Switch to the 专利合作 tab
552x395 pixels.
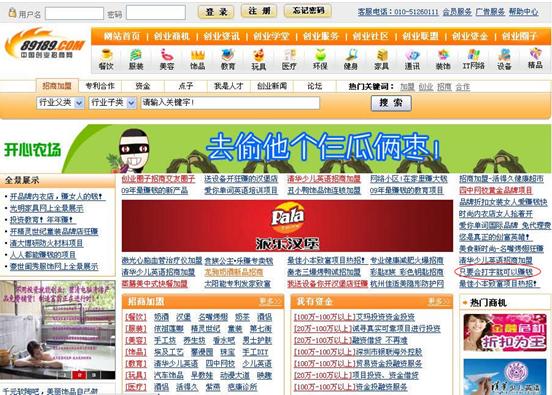click(x=100, y=86)
